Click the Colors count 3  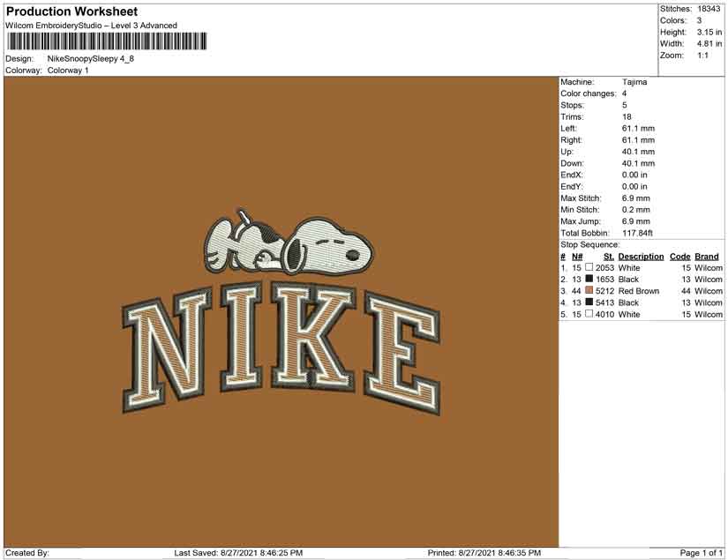(699, 20)
